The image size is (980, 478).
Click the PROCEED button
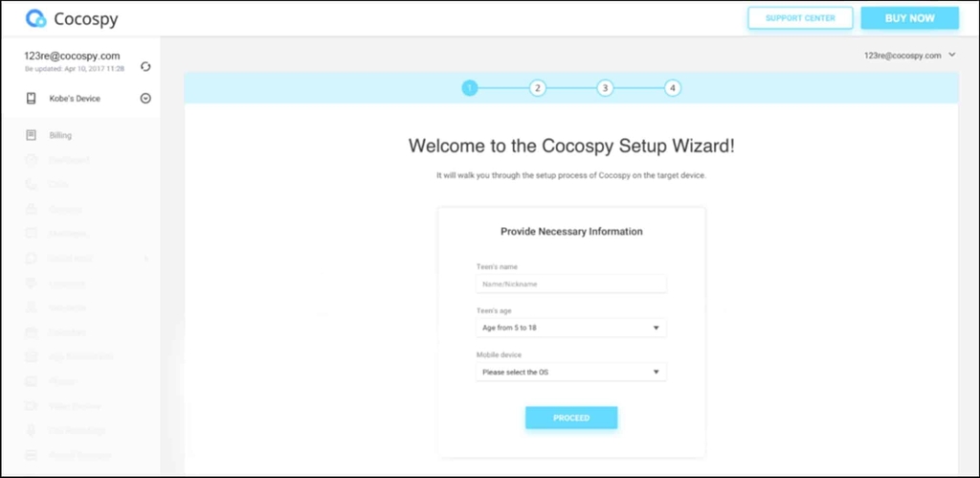tap(571, 418)
